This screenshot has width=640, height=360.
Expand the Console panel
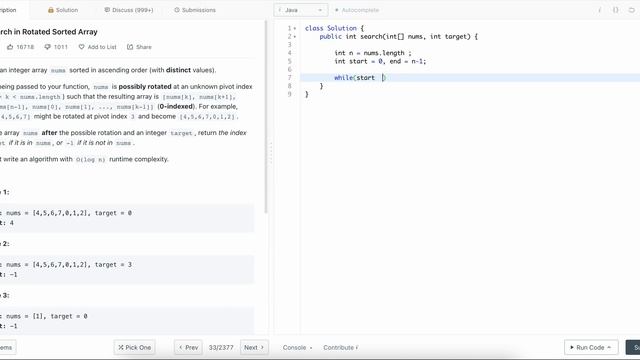coord(297,347)
